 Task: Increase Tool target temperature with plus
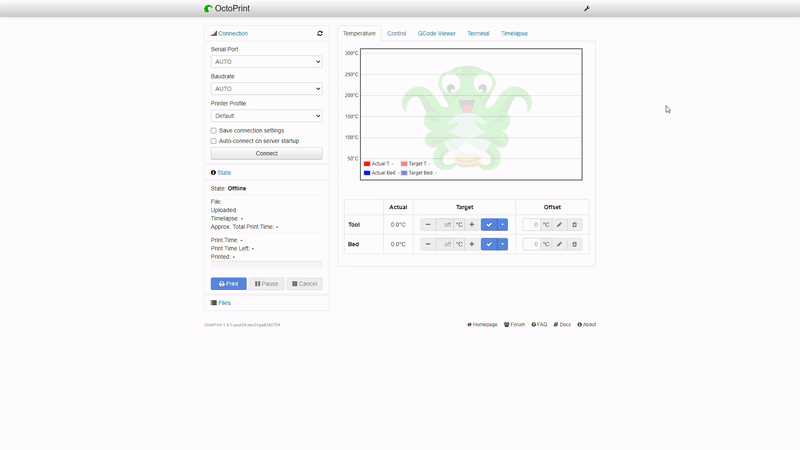point(472,224)
